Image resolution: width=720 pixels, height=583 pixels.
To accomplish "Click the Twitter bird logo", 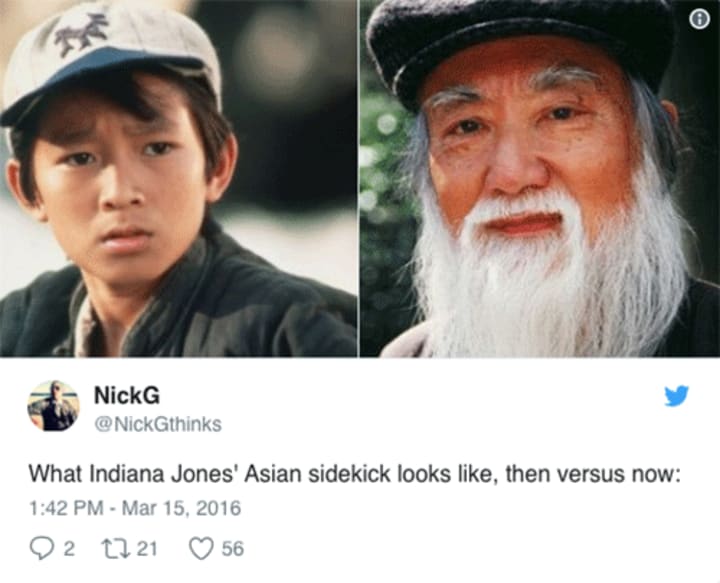I will point(676,396).
